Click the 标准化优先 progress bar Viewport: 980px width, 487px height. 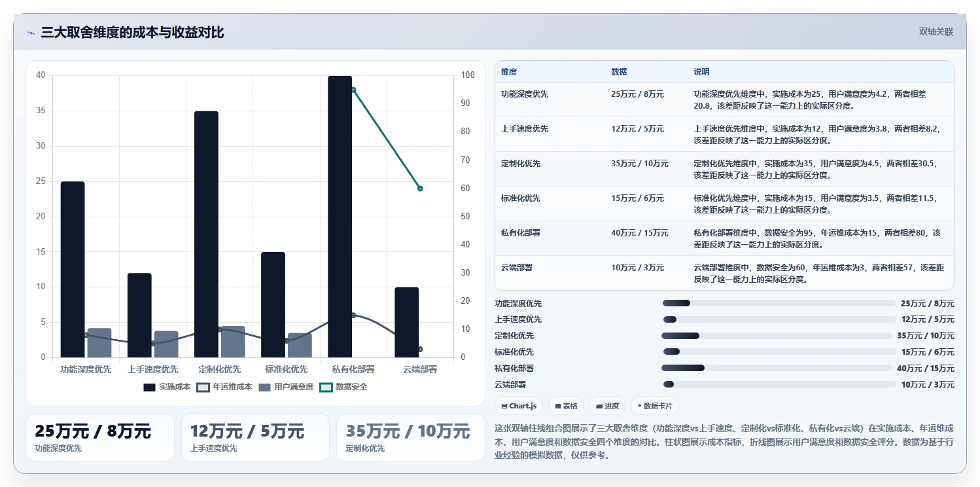pos(779,352)
